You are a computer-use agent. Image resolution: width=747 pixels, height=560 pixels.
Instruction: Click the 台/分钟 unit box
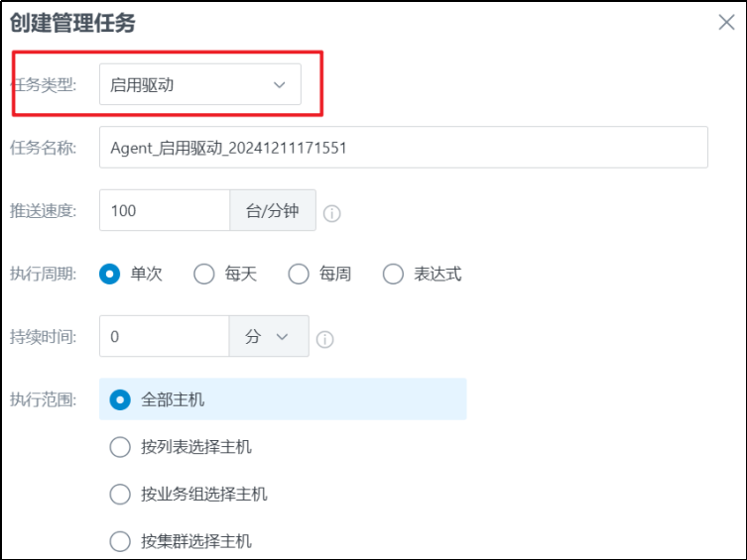point(273,211)
